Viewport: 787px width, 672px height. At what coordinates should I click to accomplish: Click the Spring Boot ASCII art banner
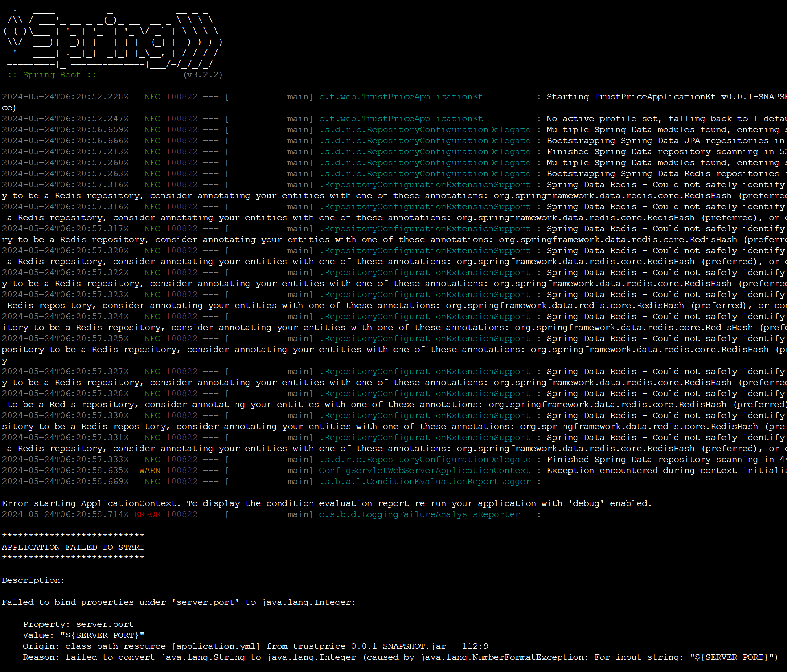click(112, 37)
